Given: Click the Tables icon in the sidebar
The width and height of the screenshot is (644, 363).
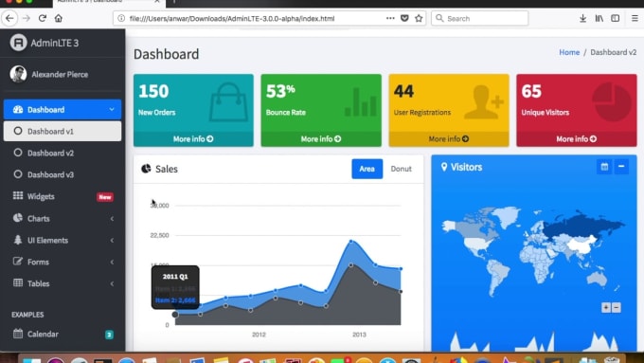Looking at the screenshot, I should pos(18,282).
